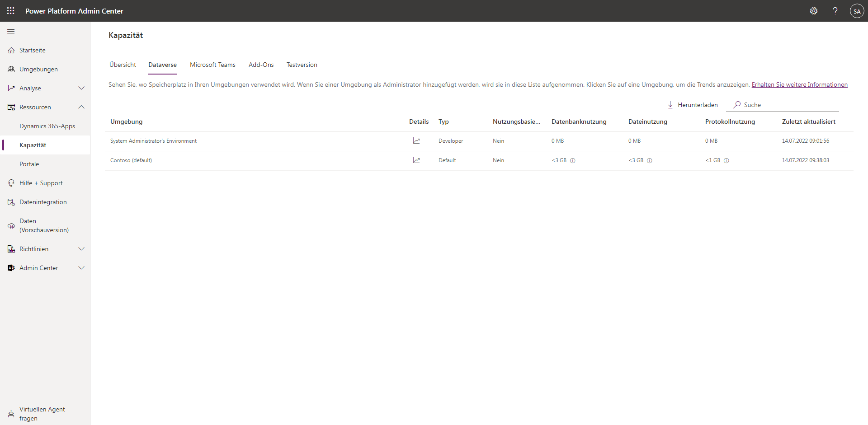The width and height of the screenshot is (868, 425).
Task: Open the settings gear icon
Action: (x=814, y=11)
